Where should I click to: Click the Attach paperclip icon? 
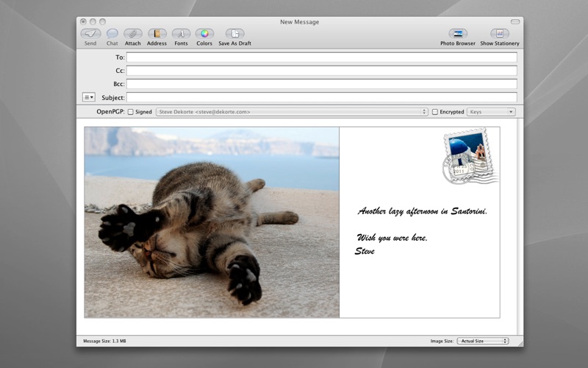pos(133,34)
